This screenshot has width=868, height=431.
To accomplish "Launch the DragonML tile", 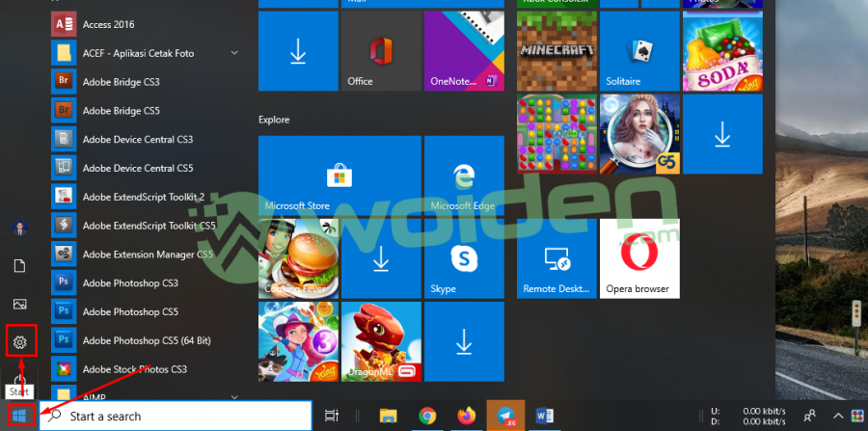I will click(381, 341).
